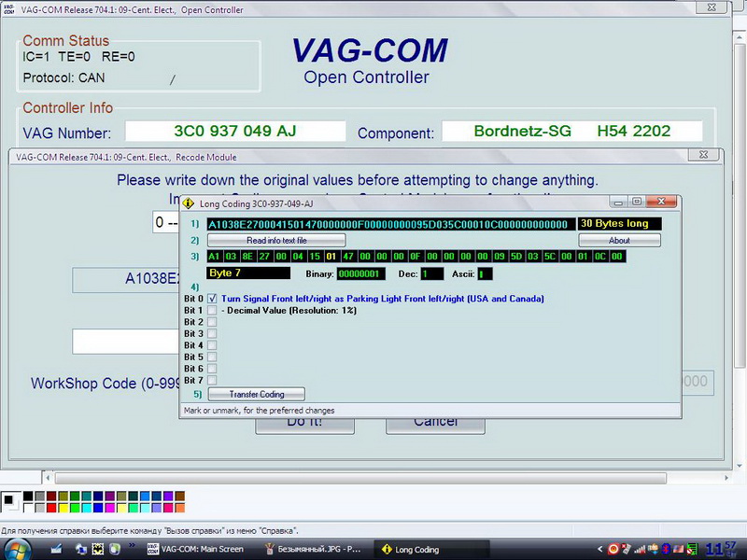Image resolution: width=747 pixels, height=560 pixels.
Task: Open the About button in Long Coding
Action: [620, 240]
